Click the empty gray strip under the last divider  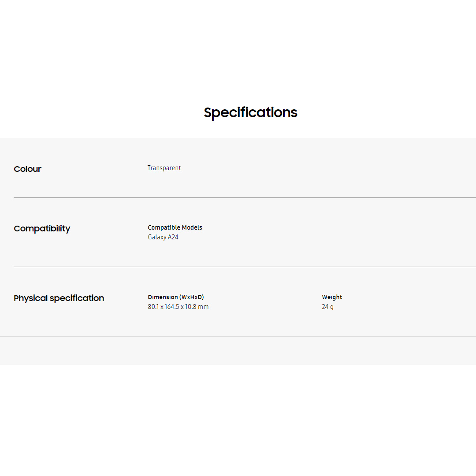click(238, 350)
